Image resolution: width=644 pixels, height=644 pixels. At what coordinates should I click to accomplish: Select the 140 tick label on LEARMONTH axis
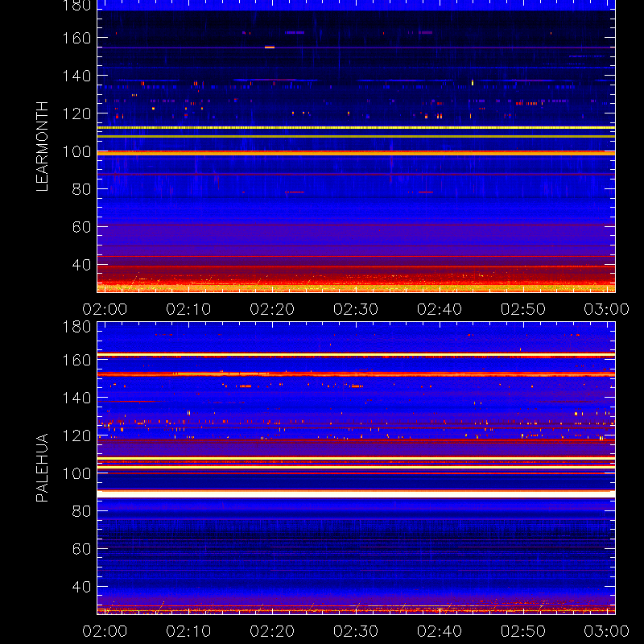[76, 76]
